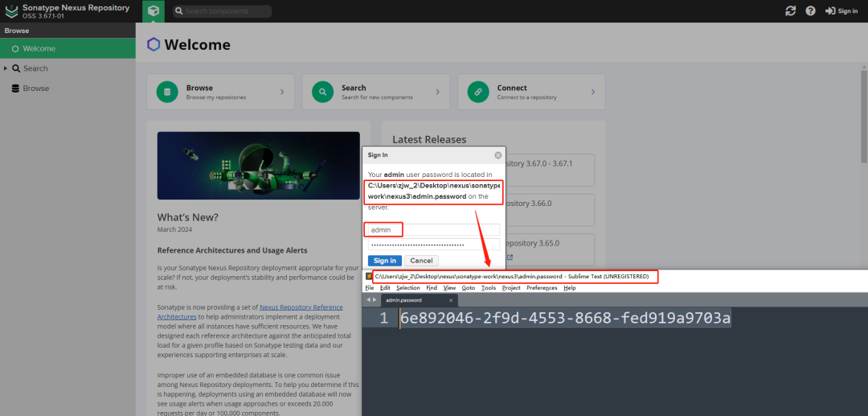868x416 pixels.
Task: Click the March 2024 date text
Action: click(174, 229)
